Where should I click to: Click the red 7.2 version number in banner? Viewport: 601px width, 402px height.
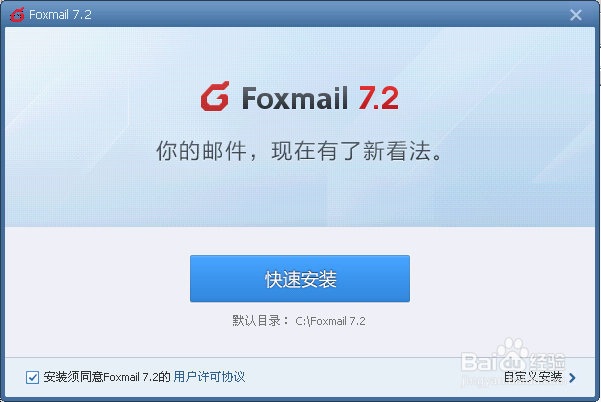(x=378, y=98)
